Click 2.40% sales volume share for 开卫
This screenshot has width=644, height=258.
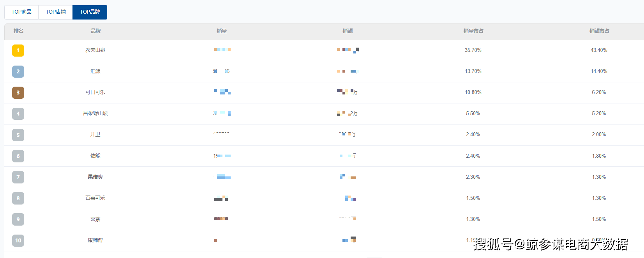(473, 135)
